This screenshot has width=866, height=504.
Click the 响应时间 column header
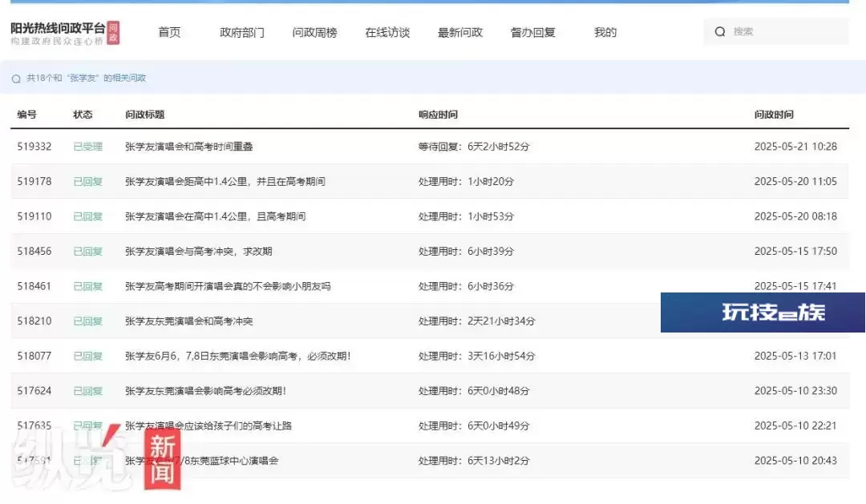coord(438,115)
